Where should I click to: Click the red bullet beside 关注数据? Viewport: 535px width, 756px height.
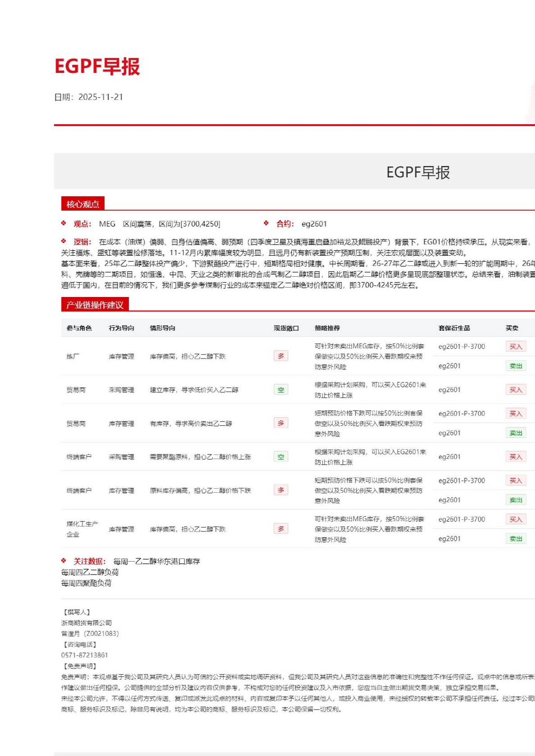(64, 561)
